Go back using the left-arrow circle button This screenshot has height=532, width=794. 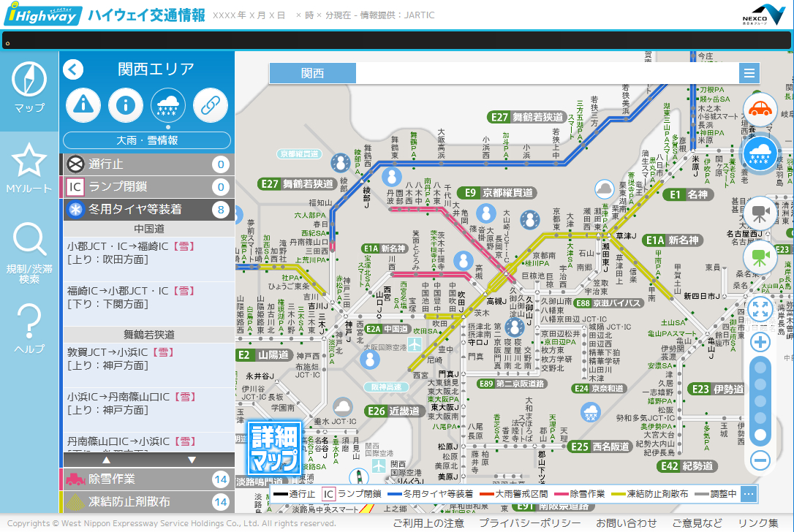click(73, 69)
